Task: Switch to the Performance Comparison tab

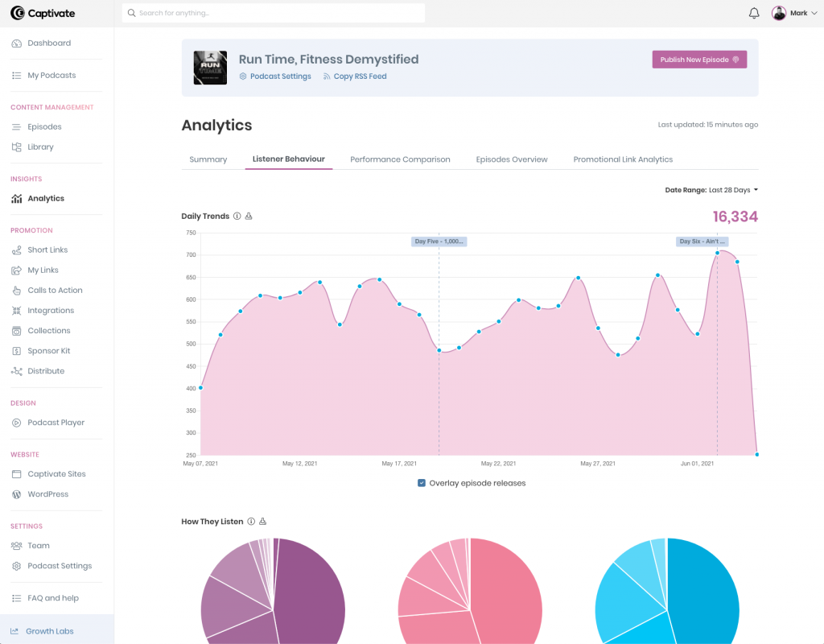Action: [400, 159]
